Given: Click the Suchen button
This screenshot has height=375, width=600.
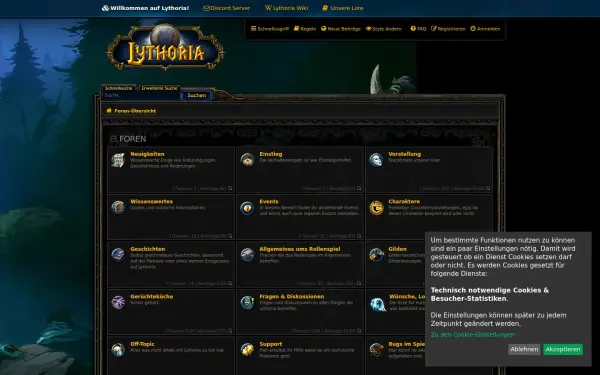Looking at the screenshot, I should [x=197, y=95].
